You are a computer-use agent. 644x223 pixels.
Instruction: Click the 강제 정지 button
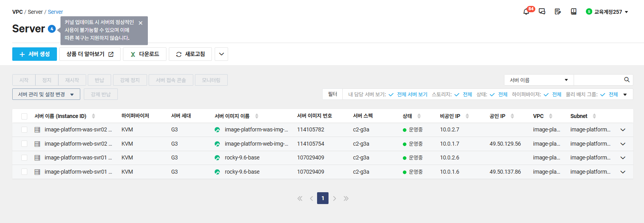tap(130, 80)
